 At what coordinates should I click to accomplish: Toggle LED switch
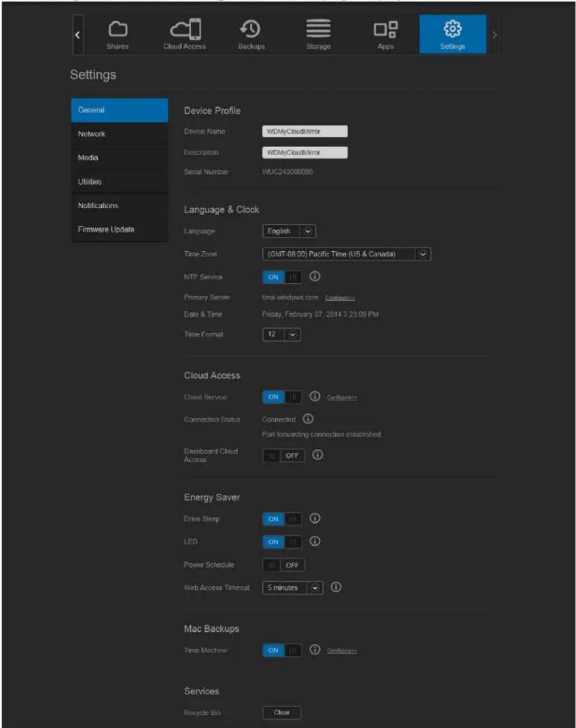coord(282,541)
